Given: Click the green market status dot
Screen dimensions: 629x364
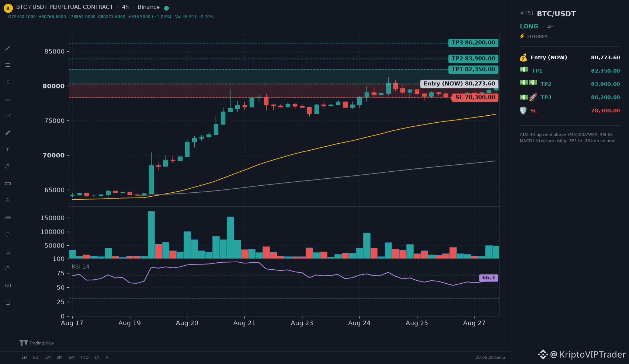Looking at the screenshot, I should (166, 8).
